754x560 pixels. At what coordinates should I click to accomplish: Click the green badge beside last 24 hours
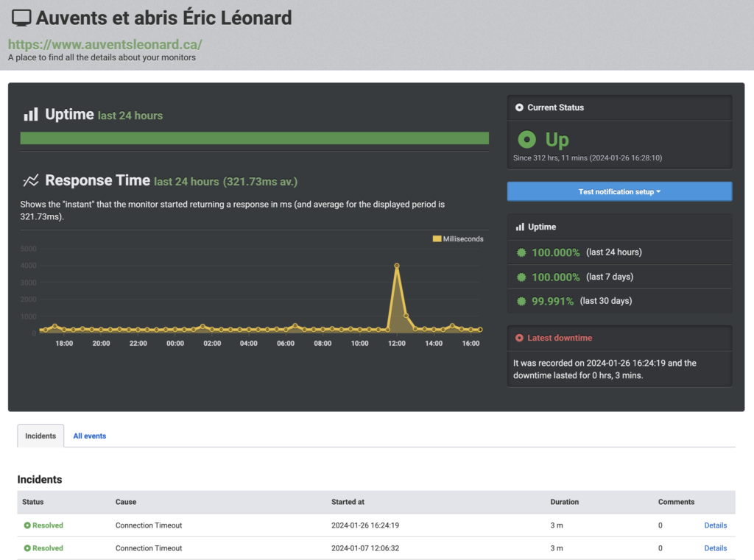click(x=521, y=252)
